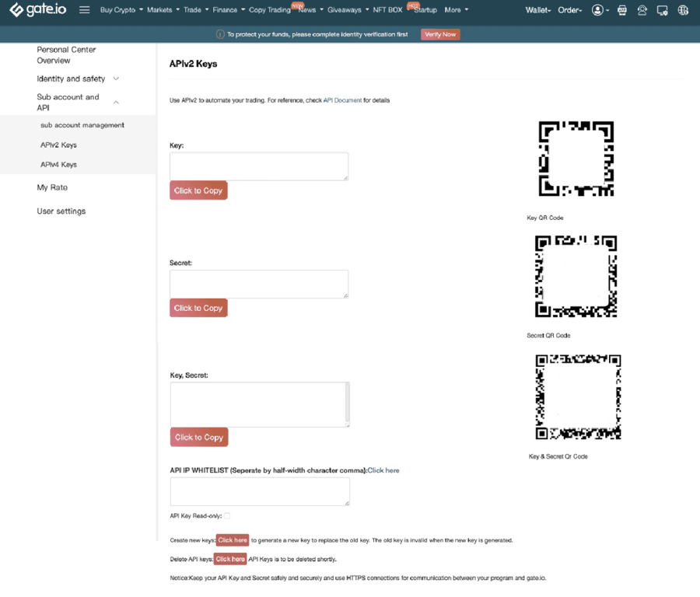Screen dimensions: 700x597
Task: Click here to delete API keys
Action: [x=230, y=559]
